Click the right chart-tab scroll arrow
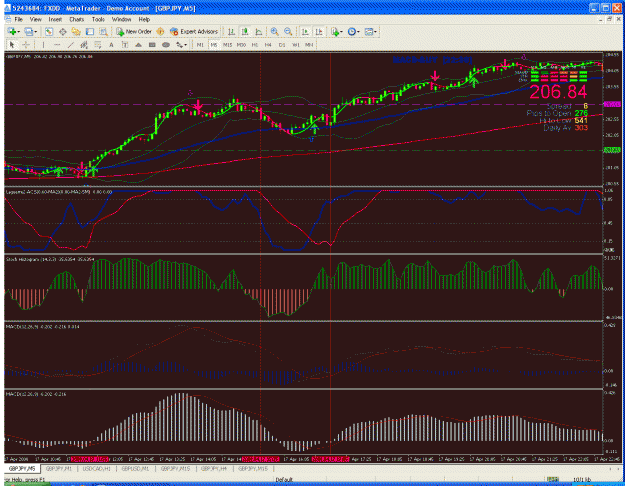 (619, 469)
